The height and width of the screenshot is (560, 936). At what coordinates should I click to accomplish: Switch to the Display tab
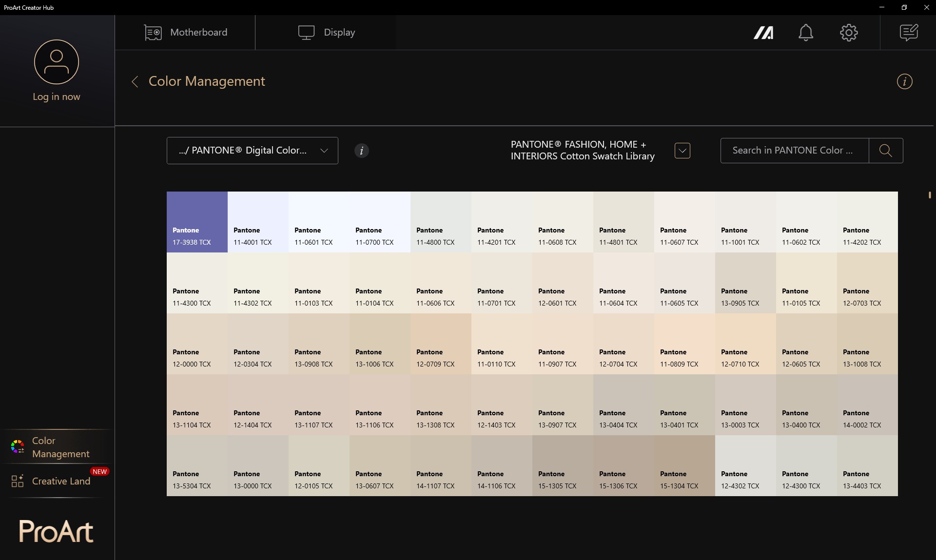click(x=327, y=33)
